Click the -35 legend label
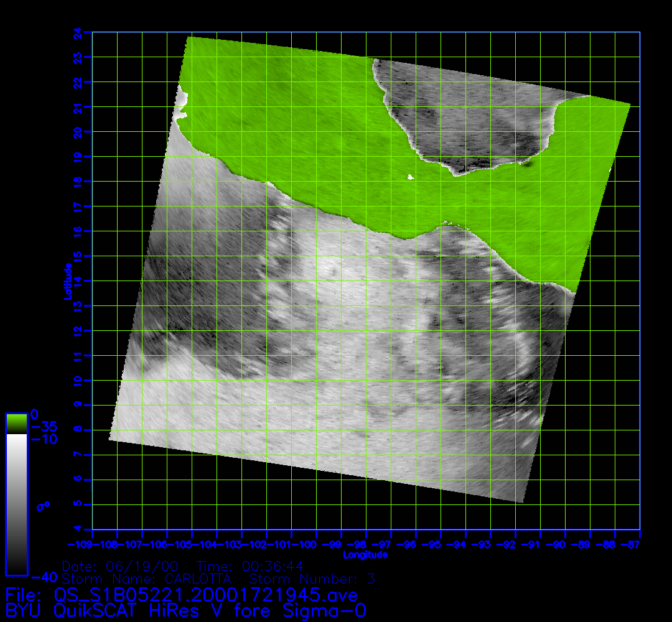Screen dimensions: 672x622 pos(44,427)
